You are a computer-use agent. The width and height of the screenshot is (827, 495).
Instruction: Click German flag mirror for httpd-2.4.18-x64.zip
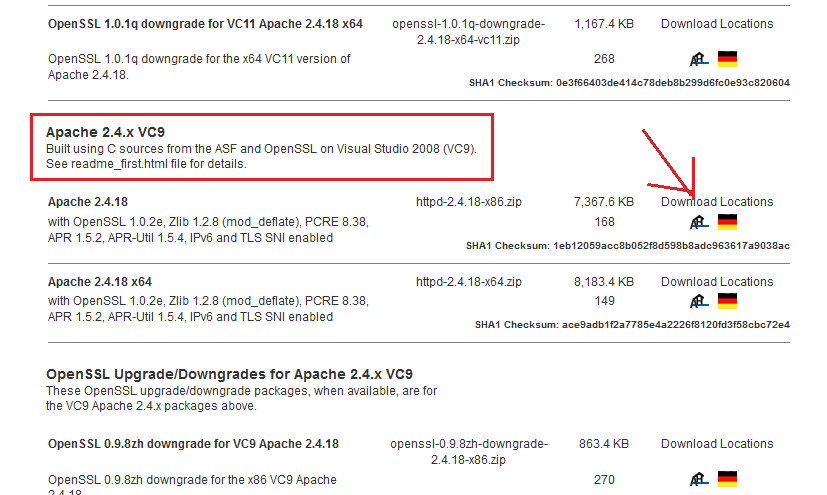coord(727,301)
